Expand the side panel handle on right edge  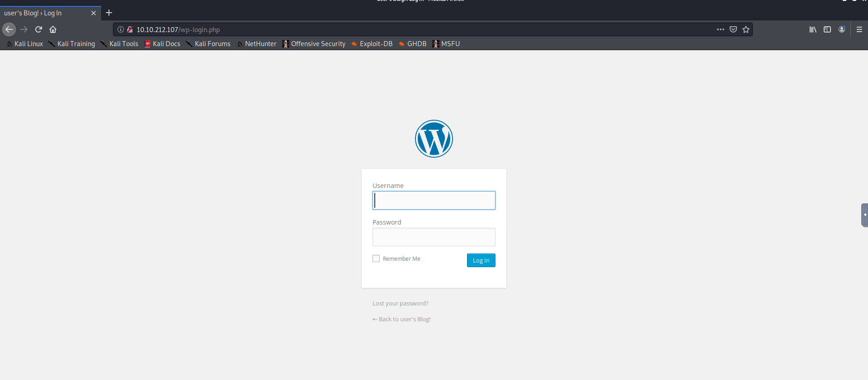864,215
